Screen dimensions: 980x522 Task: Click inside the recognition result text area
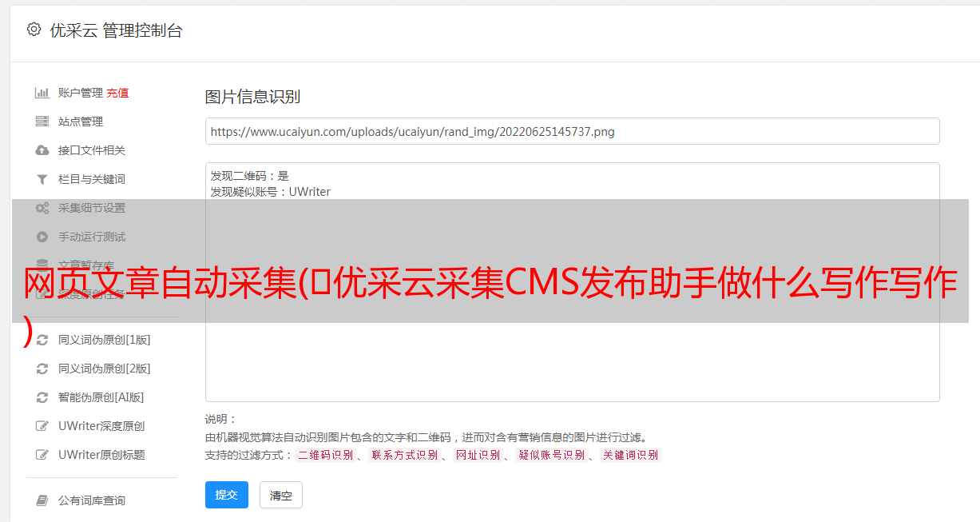point(572,282)
